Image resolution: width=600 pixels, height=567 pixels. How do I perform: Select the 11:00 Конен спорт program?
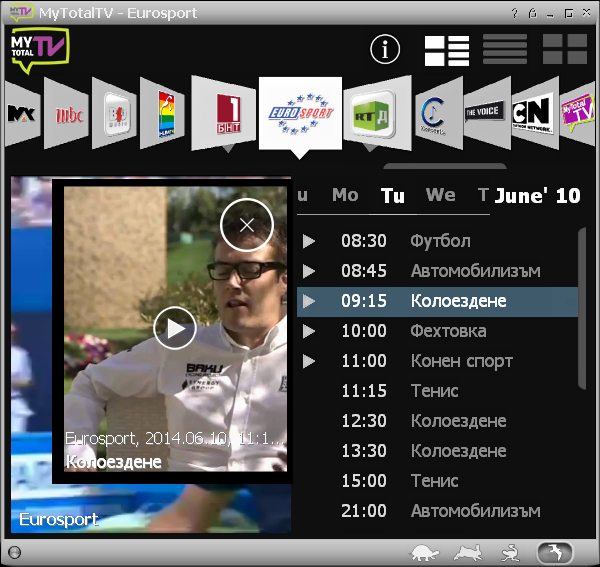[437, 361]
